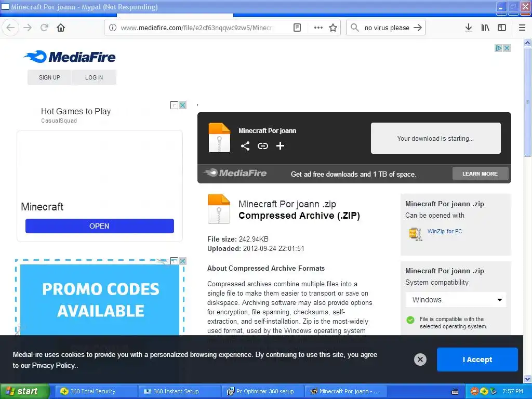Submit search with the arrow icon
Image resolution: width=532 pixels, height=399 pixels.
point(418,28)
